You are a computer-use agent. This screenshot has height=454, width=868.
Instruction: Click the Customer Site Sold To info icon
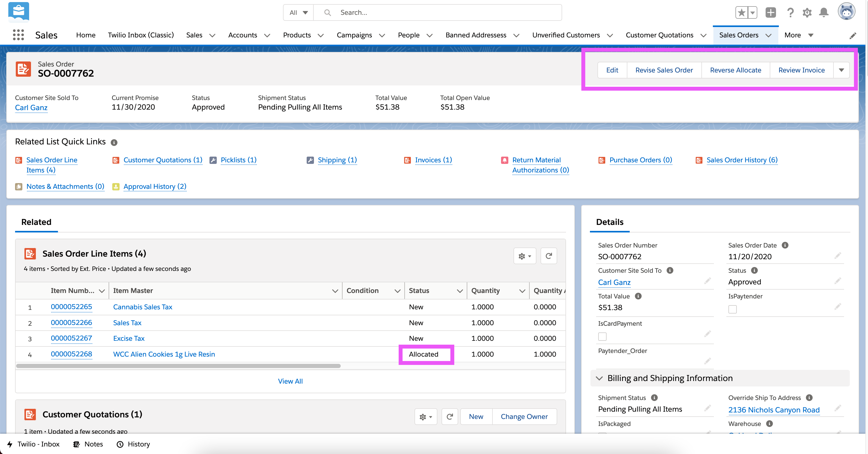point(670,270)
